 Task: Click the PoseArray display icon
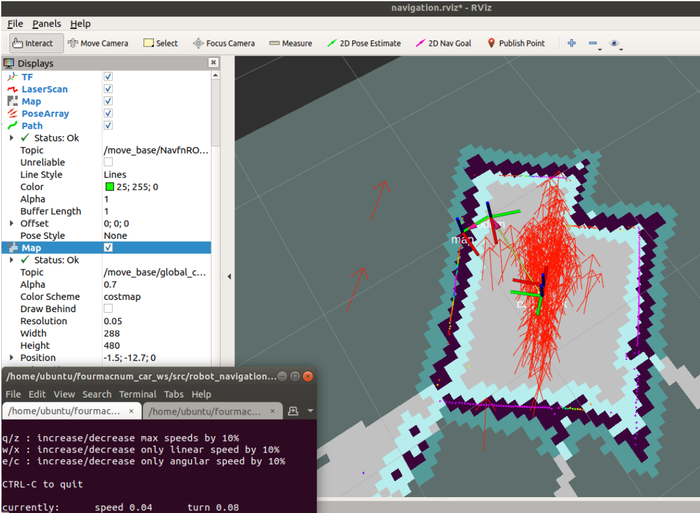[12, 113]
